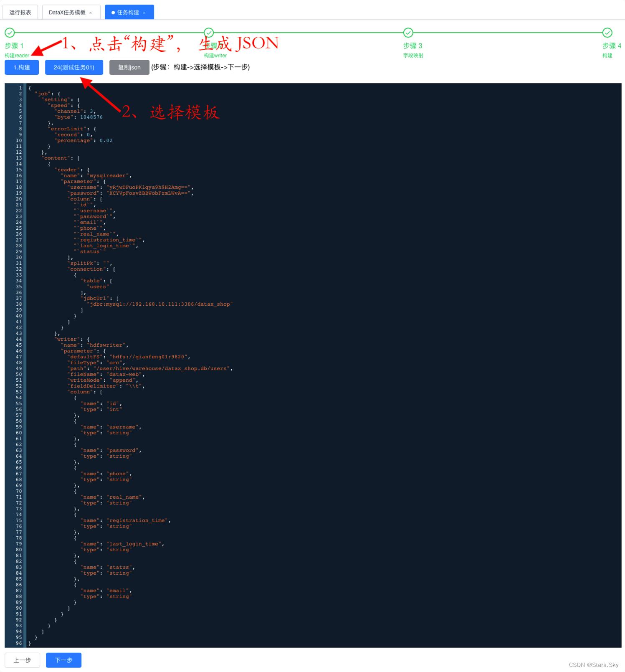Click the 构建reader step description

(17, 56)
